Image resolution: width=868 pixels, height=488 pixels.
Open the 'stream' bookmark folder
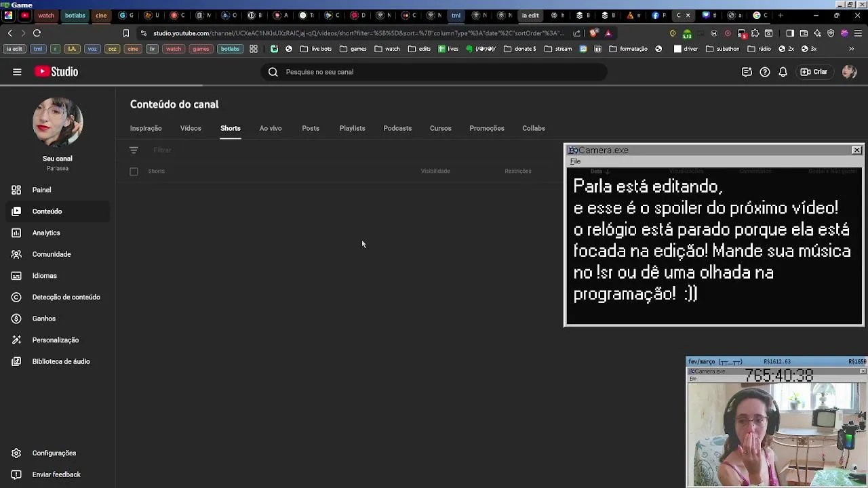click(x=558, y=49)
